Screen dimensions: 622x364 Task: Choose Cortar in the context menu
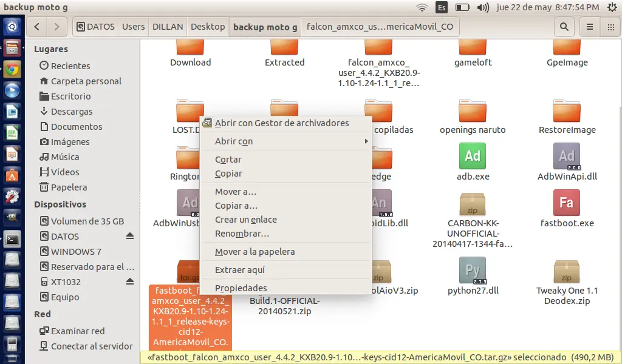(285, 160)
